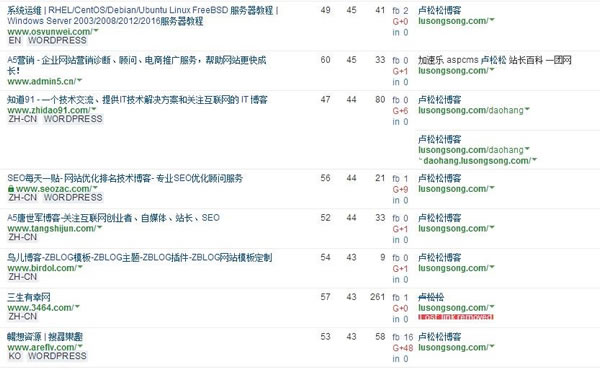Open the 鸟儿博客-ZBLOG模板 title link
Viewport: 600px width, 370px height.
(140, 257)
